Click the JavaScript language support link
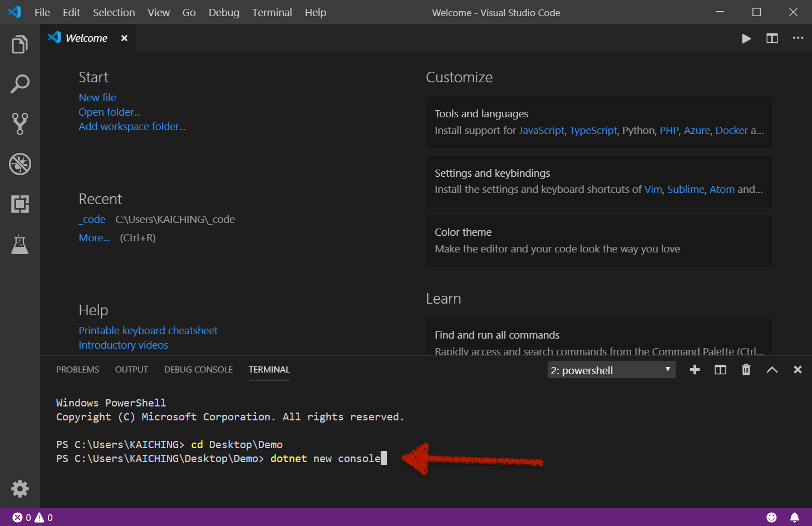The width and height of the screenshot is (812, 526). tap(542, 130)
